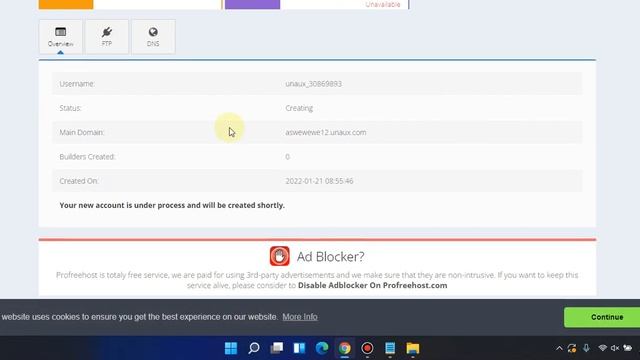Click the red Unavailable label

(383, 4)
